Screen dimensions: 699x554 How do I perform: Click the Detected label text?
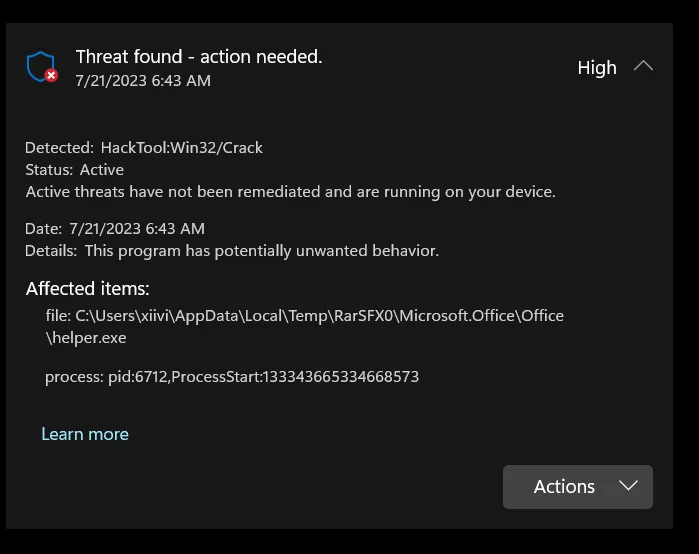click(x=59, y=148)
